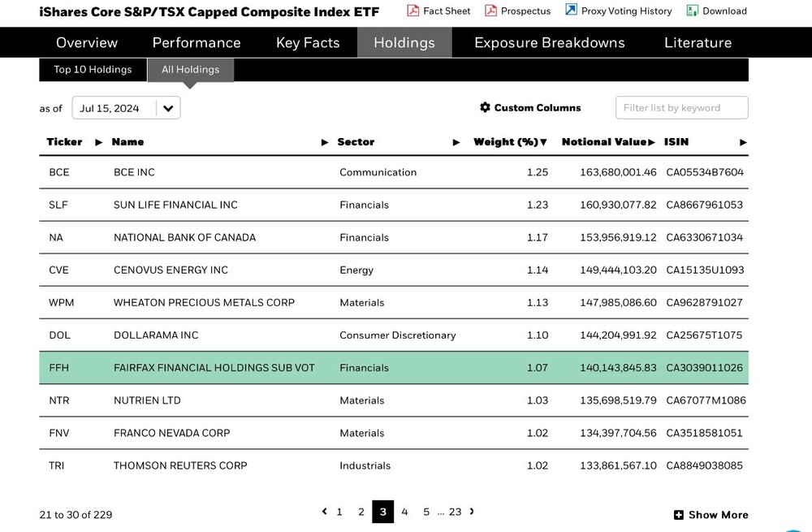
Task: Select WHEATON PRECIOUS METALS CORP name
Action: tap(204, 303)
